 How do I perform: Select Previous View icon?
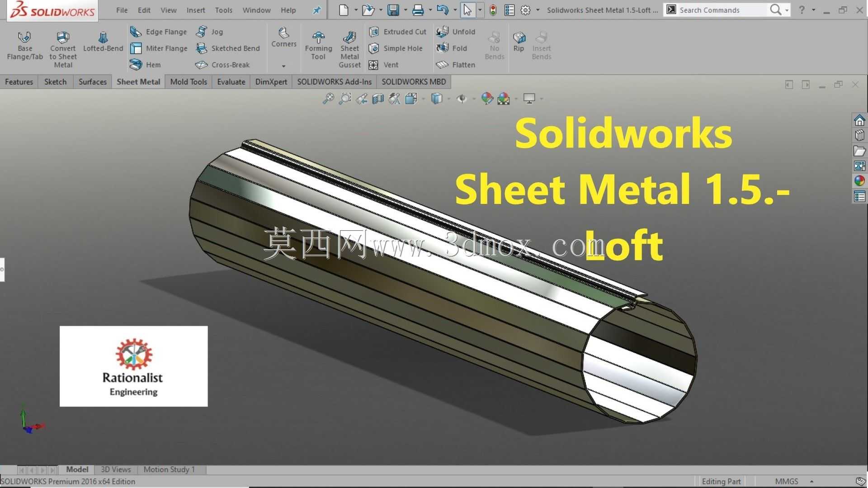tap(362, 98)
